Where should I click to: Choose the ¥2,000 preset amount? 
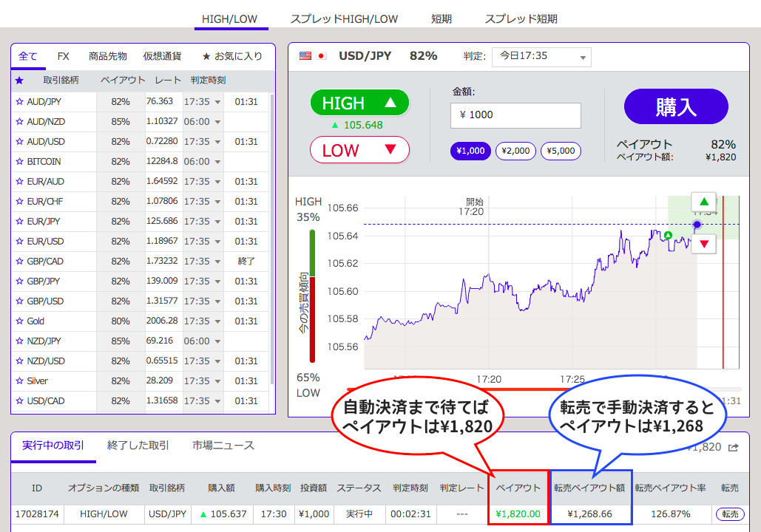pos(515,151)
